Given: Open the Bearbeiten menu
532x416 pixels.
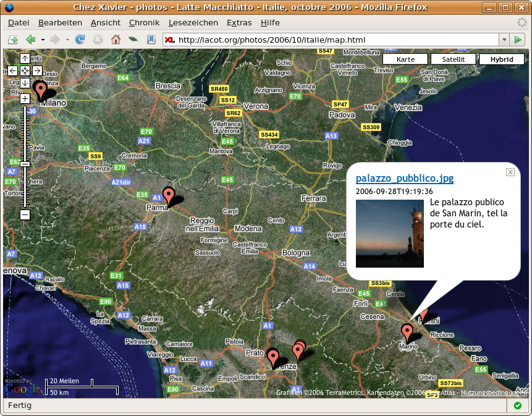Looking at the screenshot, I should [60, 23].
